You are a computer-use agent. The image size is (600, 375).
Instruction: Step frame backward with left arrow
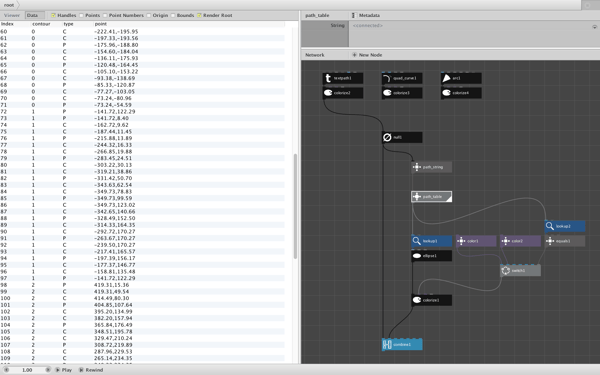[x=7, y=370]
